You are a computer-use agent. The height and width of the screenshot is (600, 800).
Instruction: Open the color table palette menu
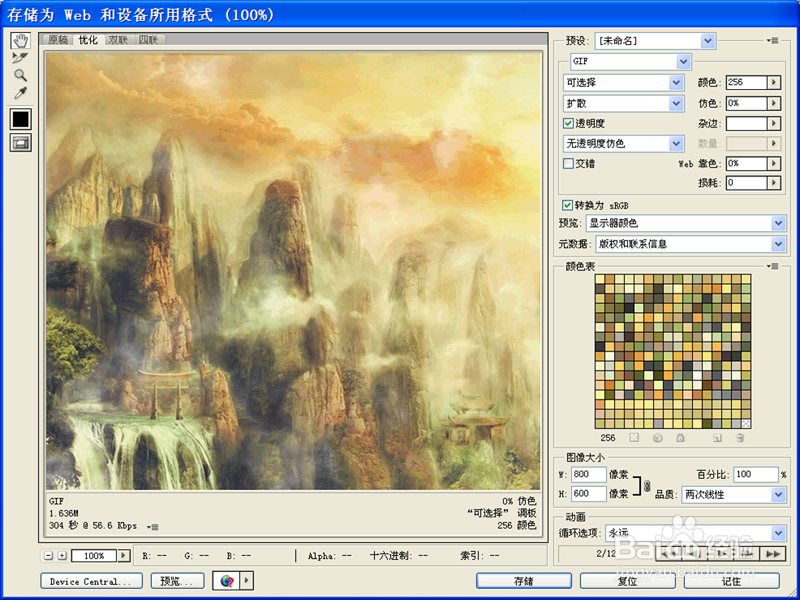[772, 266]
